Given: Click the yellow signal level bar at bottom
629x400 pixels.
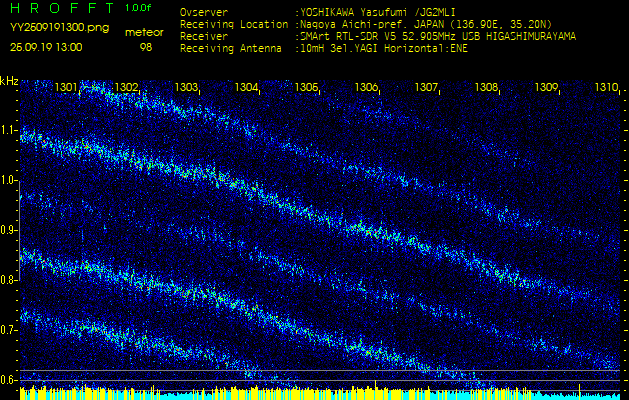Looking at the screenshot, I should pos(300,393).
